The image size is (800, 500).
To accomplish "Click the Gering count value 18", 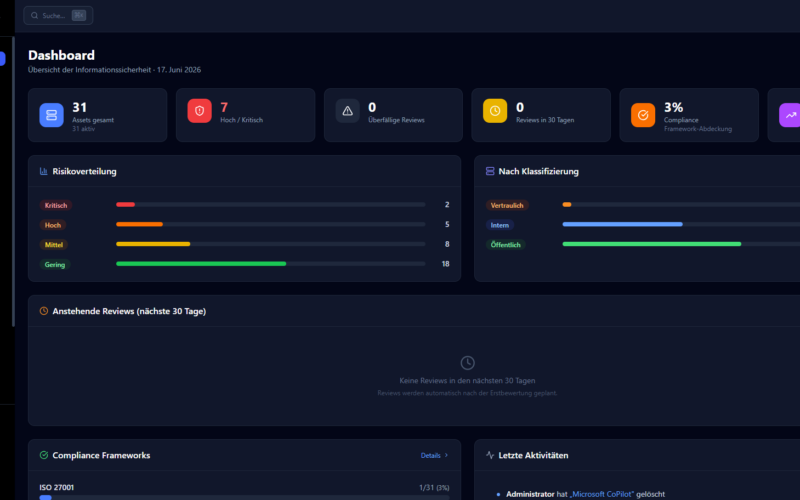I will (x=445, y=264).
